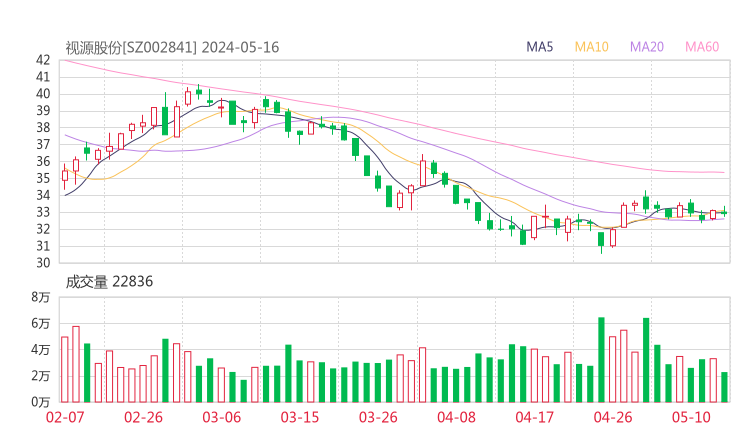Click the 02-07 date label

pos(65,417)
